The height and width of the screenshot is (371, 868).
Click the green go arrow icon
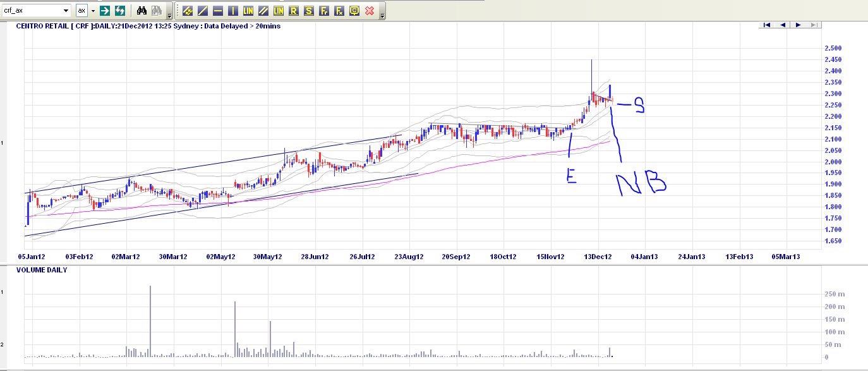click(105, 11)
